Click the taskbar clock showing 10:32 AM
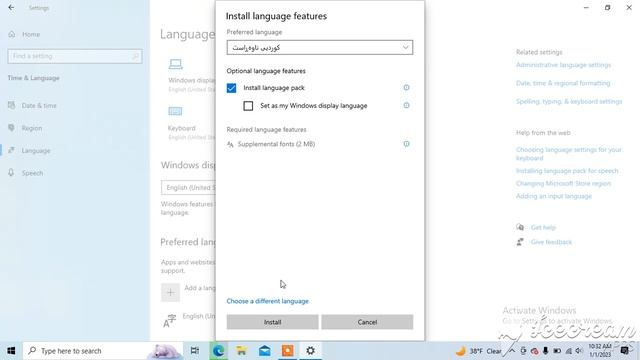Screen dimensions: 640x360 [600, 351]
